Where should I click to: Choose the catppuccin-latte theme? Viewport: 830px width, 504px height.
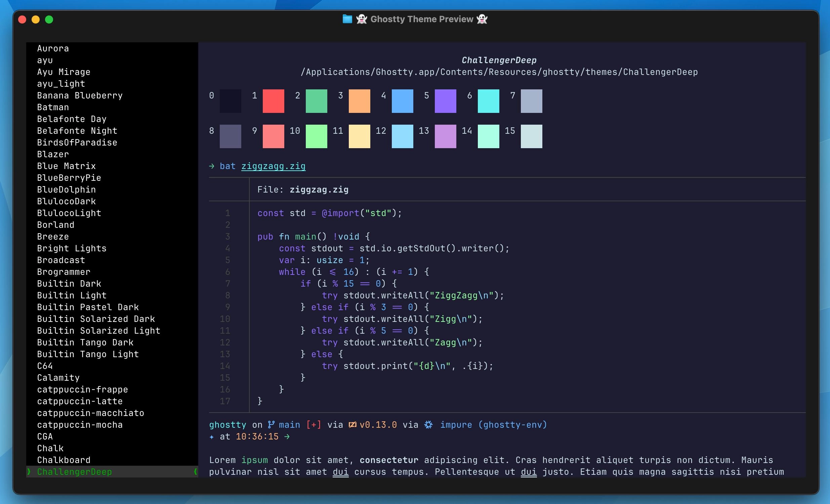pos(80,401)
